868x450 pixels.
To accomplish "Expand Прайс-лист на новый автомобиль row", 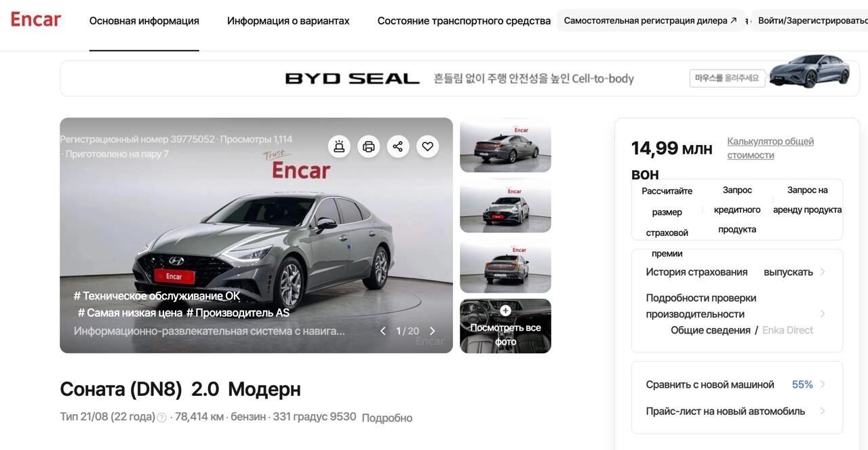I will [x=736, y=411].
